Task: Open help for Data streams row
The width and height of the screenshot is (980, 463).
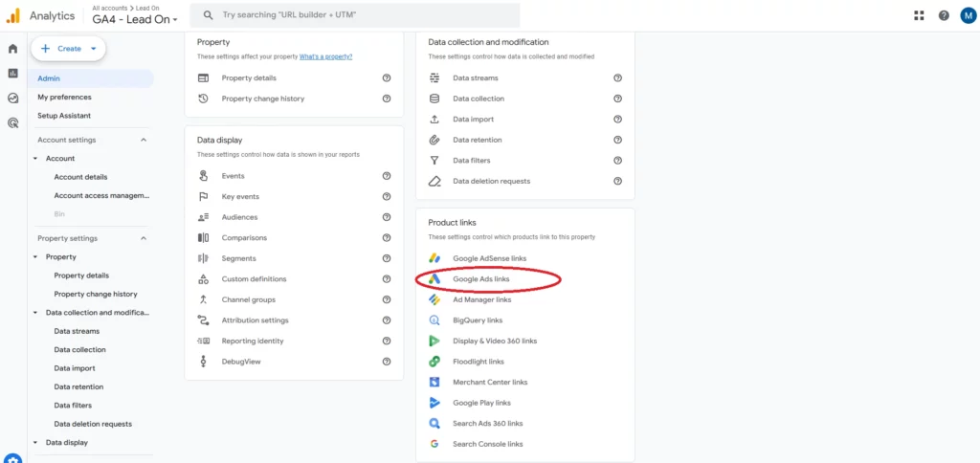Action: [x=617, y=78]
